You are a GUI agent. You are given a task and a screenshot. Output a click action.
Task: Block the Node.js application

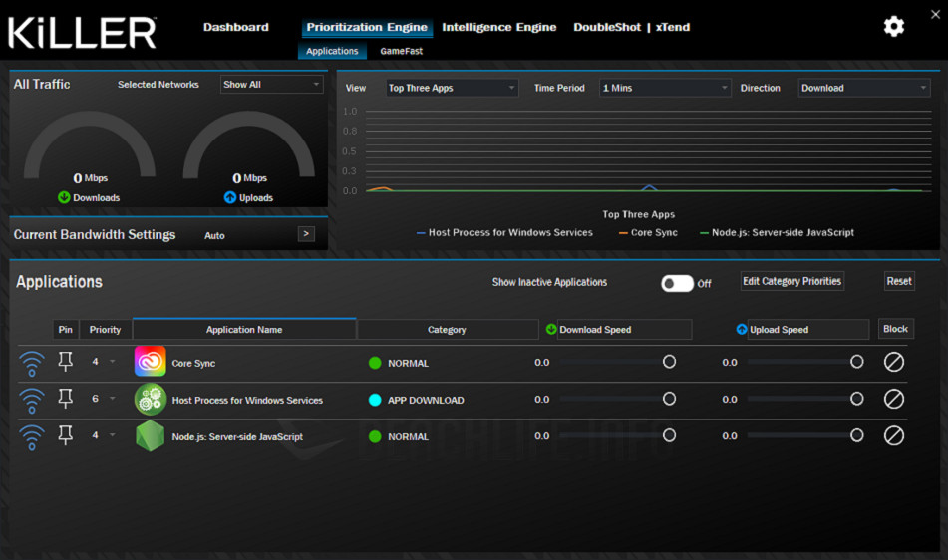coord(893,435)
